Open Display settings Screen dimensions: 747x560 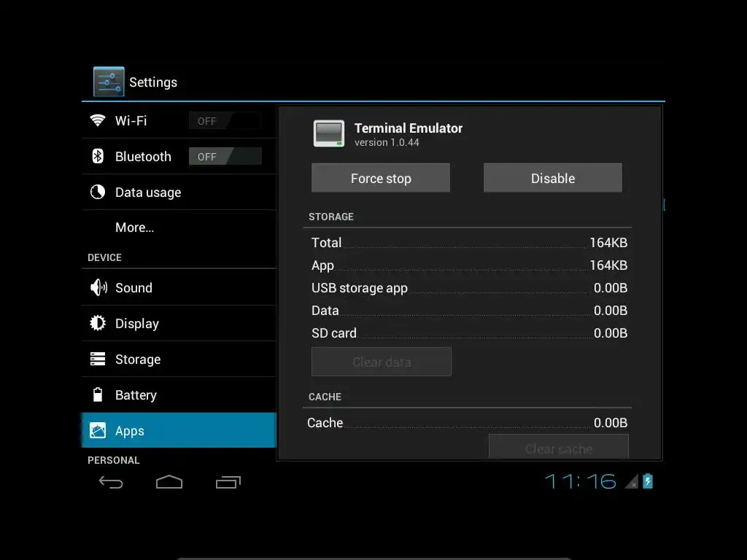[179, 323]
